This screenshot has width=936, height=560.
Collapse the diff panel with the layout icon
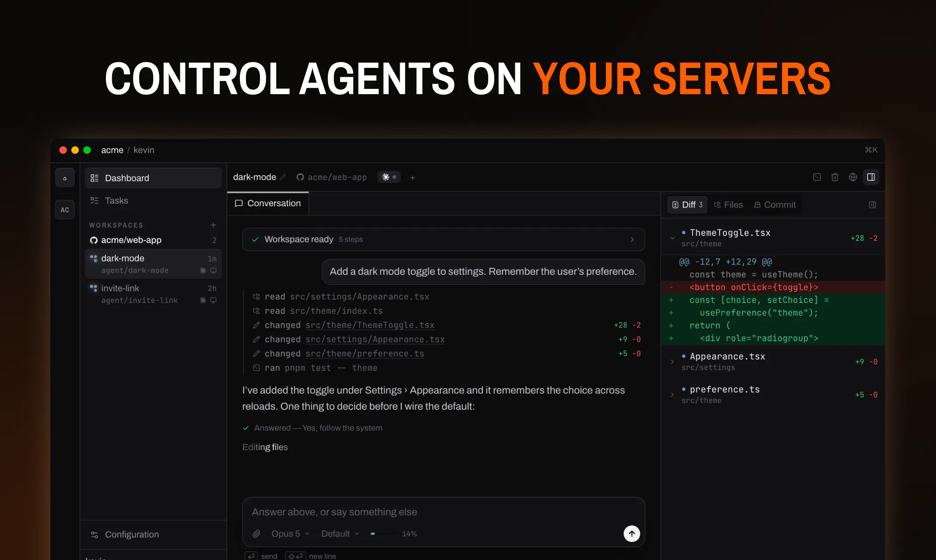point(873,205)
